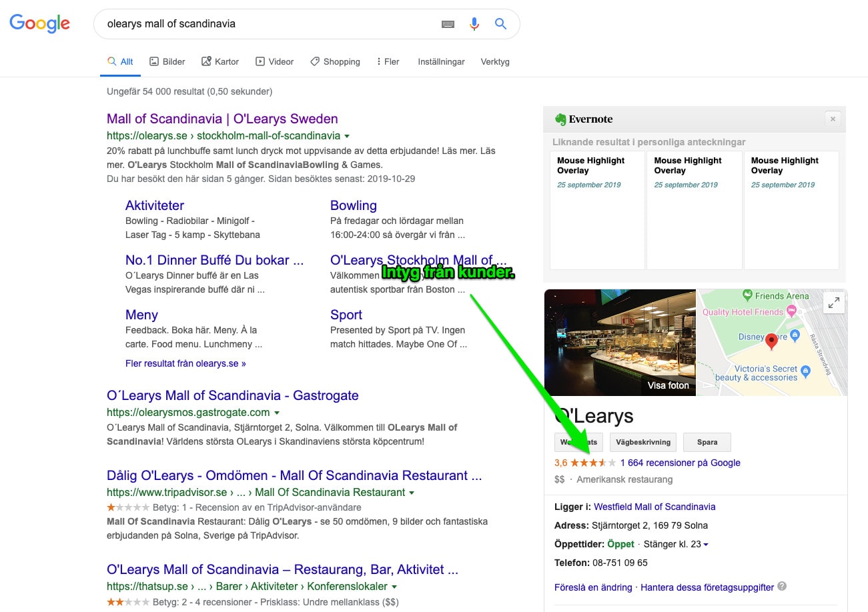Screen dimensions: 868x612
Task: Select the red O'Learys map pin
Action: coord(771,341)
